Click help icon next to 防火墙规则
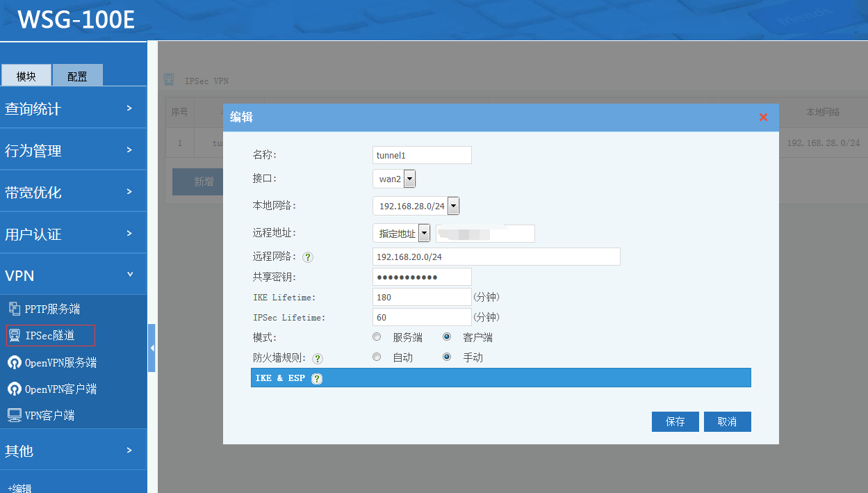This screenshot has width=868, height=493. 318,359
